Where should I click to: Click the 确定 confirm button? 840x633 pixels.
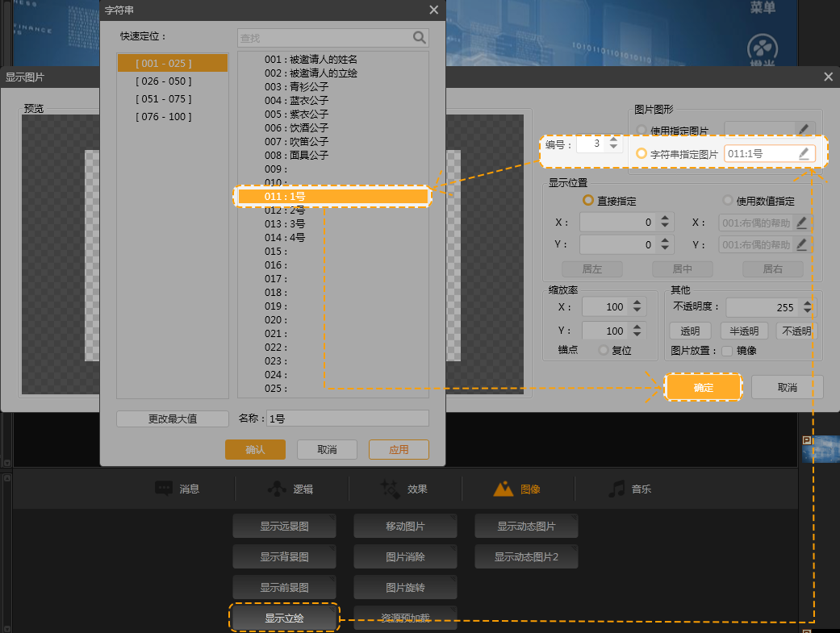click(703, 387)
